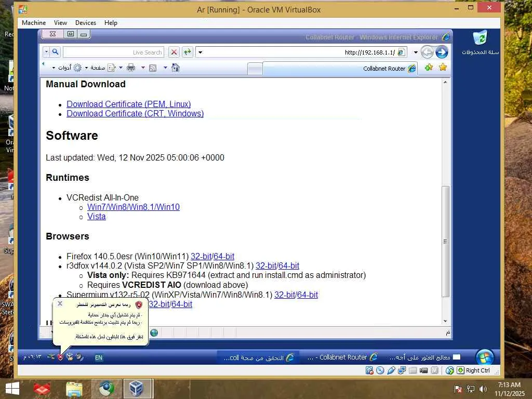Click the red X stop loading button
The width and height of the screenshot is (532, 399).
point(174,52)
